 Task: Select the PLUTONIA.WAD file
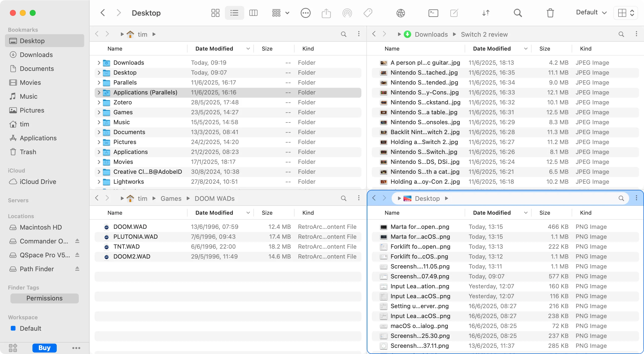135,237
